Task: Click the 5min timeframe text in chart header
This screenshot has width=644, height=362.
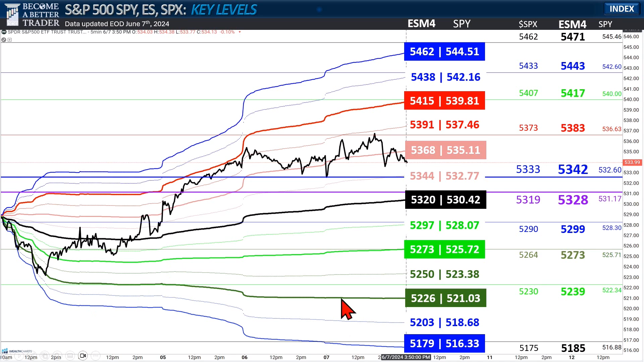Action: click(96, 32)
